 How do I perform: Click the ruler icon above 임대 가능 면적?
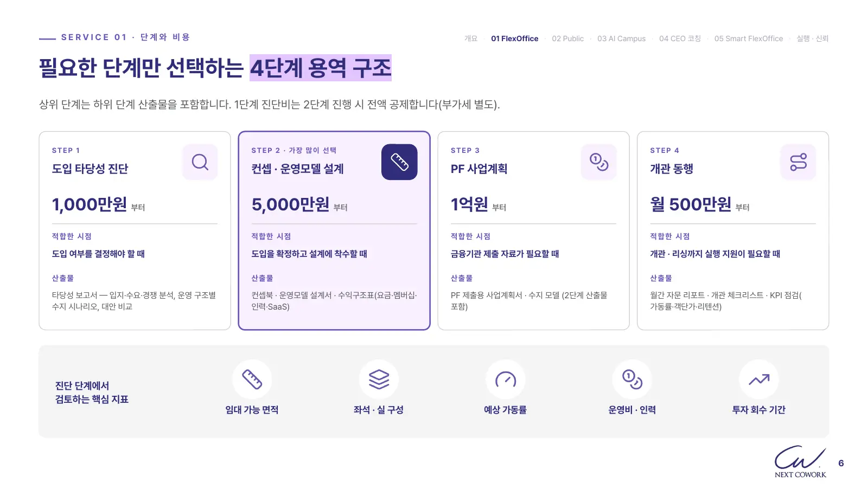252,380
